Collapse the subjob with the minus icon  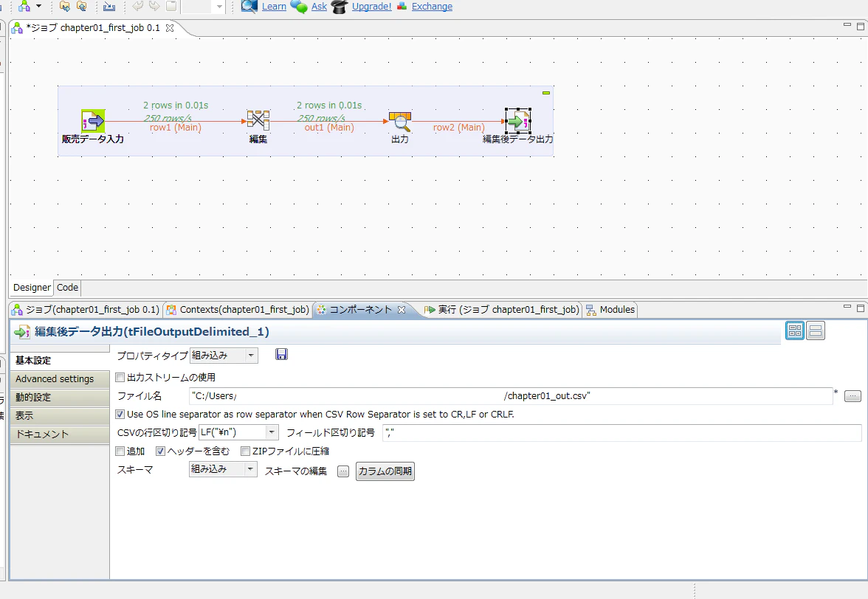point(546,93)
